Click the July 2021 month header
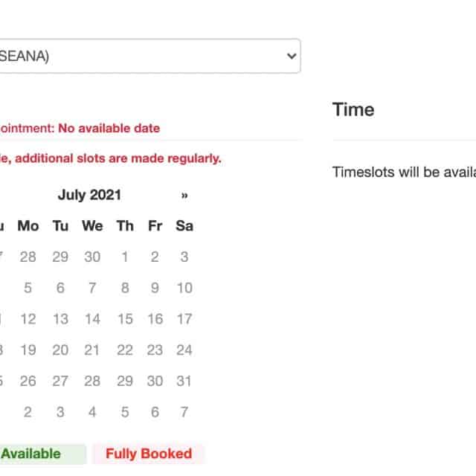 pyautogui.click(x=89, y=196)
